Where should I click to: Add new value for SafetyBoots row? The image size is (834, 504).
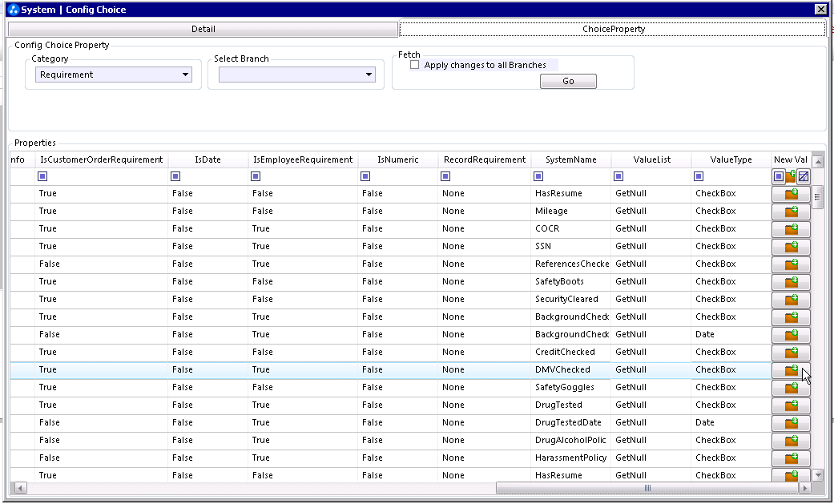point(791,281)
